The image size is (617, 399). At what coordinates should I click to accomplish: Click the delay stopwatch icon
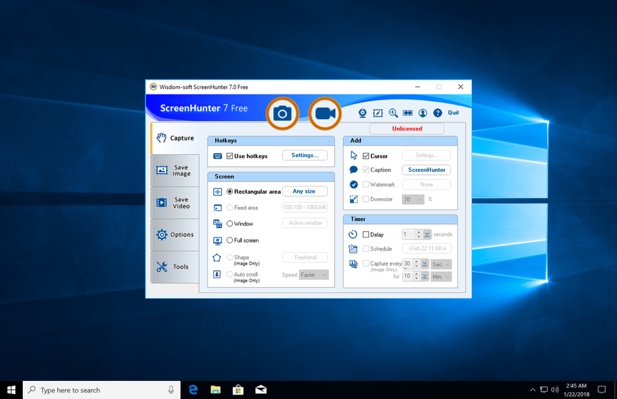353,235
